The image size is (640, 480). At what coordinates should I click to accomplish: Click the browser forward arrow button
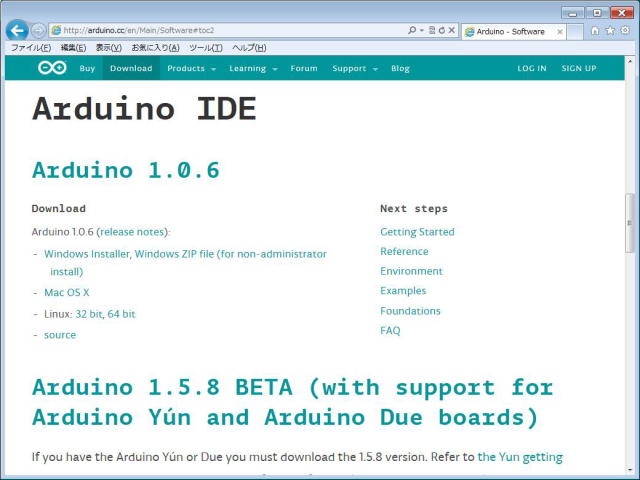pyautogui.click(x=38, y=30)
